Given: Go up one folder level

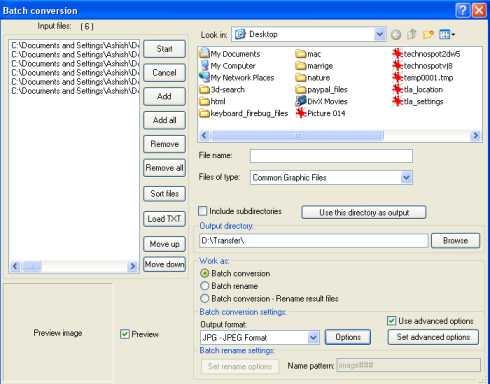Looking at the screenshot, I should [x=412, y=34].
